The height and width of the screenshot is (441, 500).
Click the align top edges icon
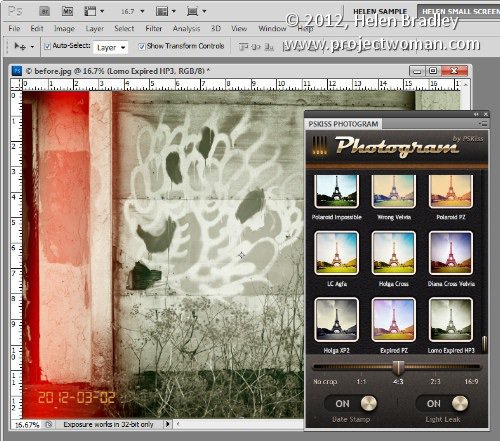click(244, 47)
